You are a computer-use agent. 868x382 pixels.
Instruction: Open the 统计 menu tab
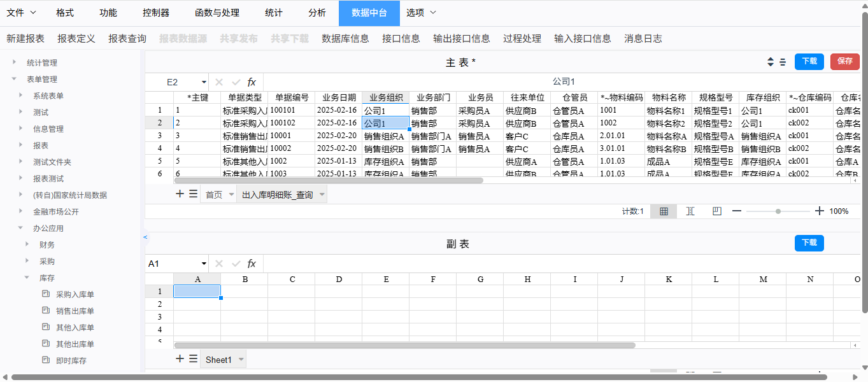pyautogui.click(x=274, y=13)
